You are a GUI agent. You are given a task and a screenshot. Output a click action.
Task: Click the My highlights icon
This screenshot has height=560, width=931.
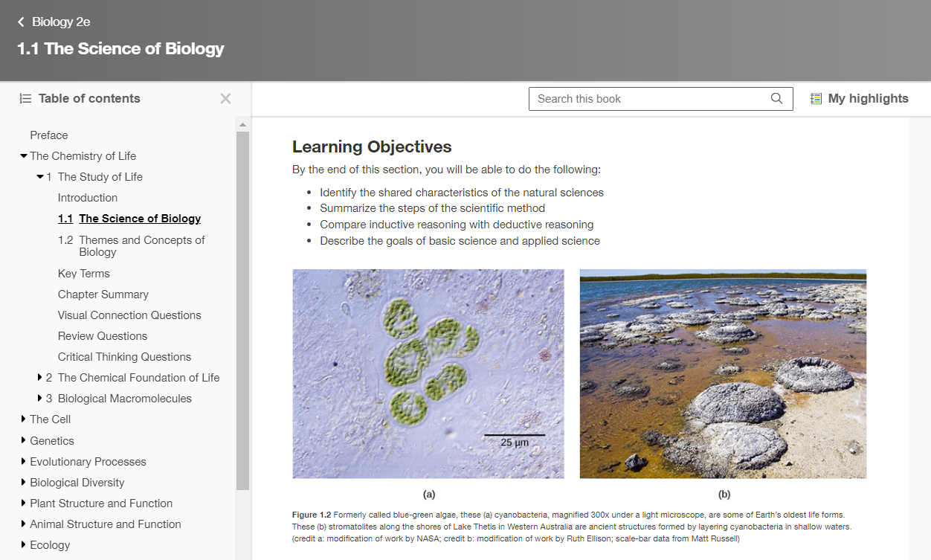816,98
